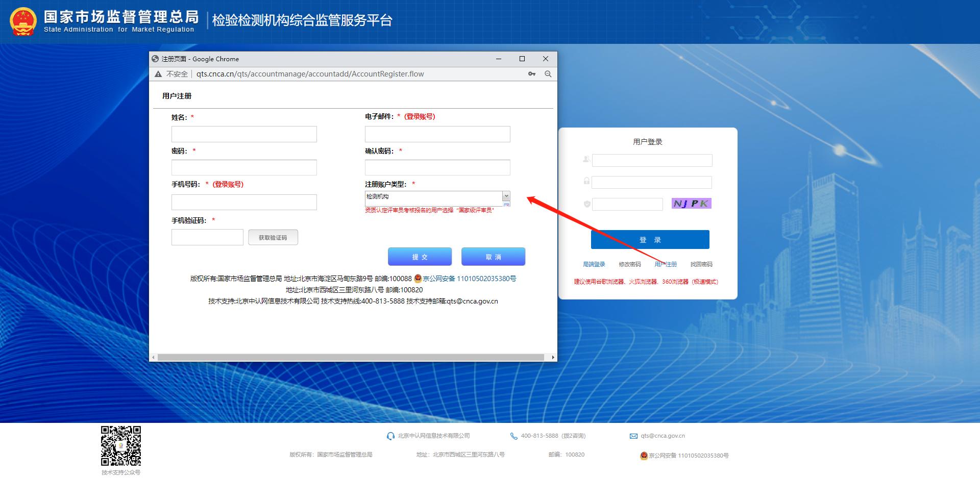Viewport: 980px width, 478px height.
Task: Click the envelope icon next to qts@cnca.gov.cn
Action: click(x=633, y=436)
